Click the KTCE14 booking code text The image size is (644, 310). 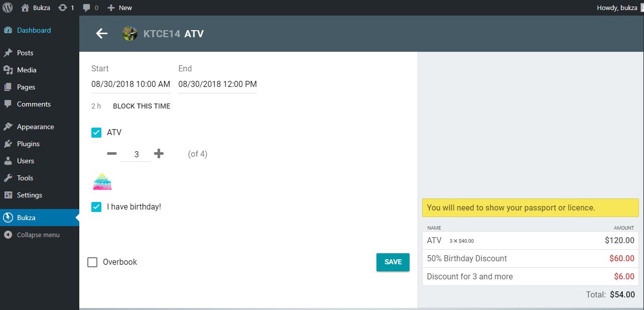tap(162, 34)
